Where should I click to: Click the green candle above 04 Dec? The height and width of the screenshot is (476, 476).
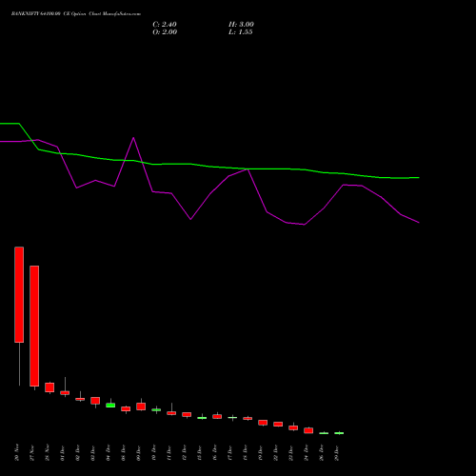tap(110, 406)
